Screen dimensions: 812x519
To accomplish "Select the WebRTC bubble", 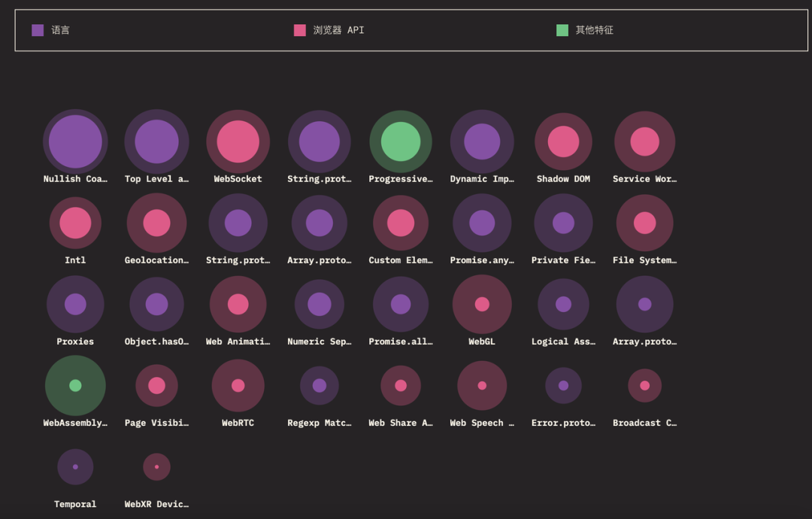I will 238,385.
